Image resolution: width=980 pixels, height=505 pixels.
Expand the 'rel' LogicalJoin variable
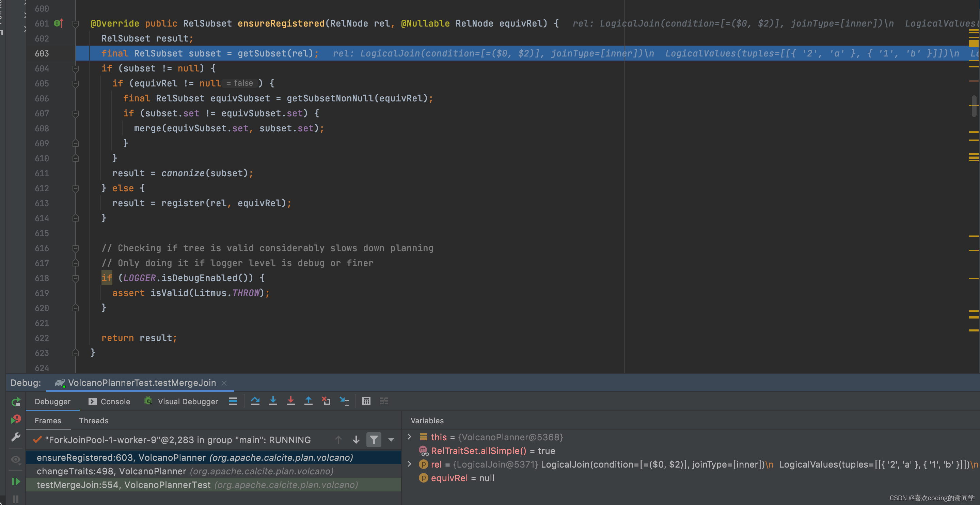(x=409, y=464)
